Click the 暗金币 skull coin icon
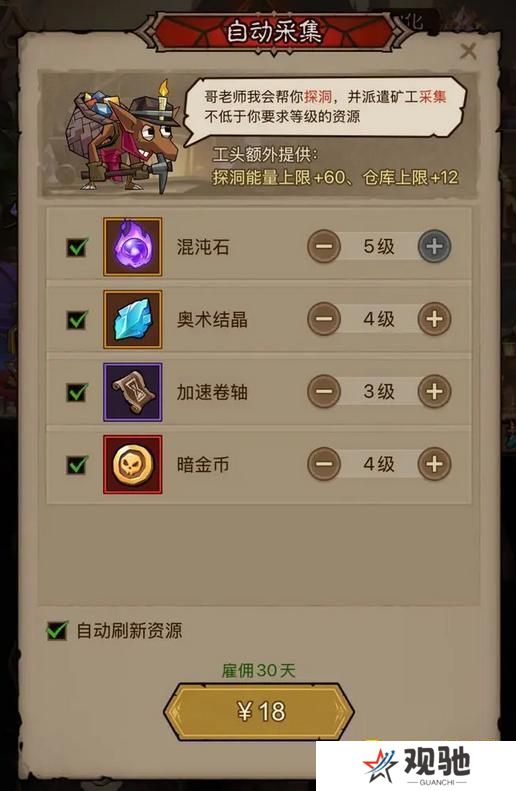The height and width of the screenshot is (791, 516). point(133,465)
